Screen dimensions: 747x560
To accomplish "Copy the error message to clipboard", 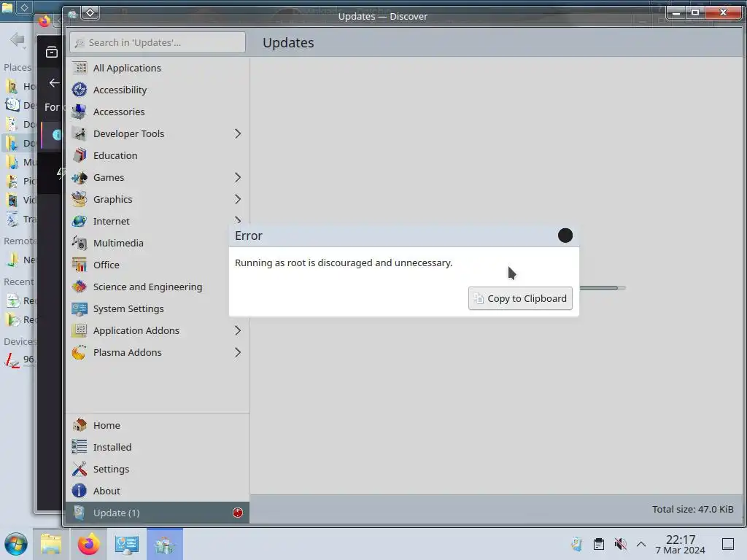I will 520,298.
